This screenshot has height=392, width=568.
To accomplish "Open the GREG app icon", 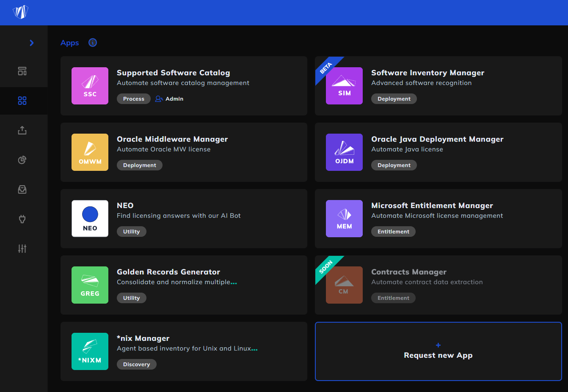I will [90, 285].
